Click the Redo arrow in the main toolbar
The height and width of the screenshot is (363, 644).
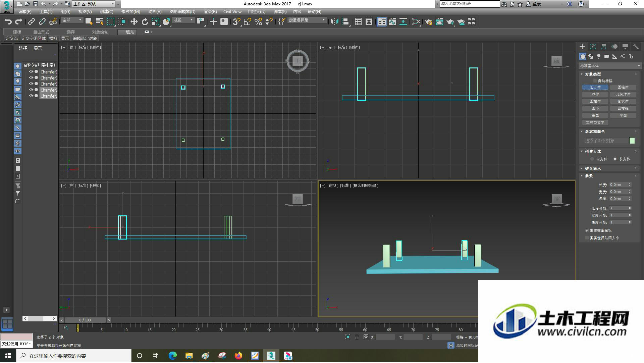(19, 22)
